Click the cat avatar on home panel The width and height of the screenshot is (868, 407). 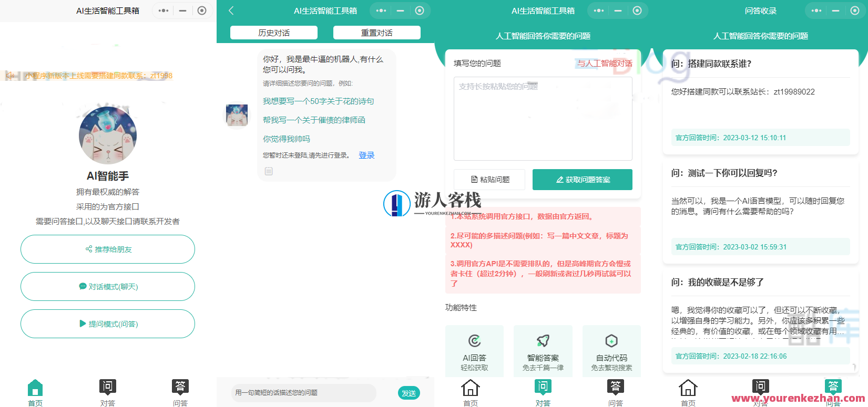tap(108, 135)
